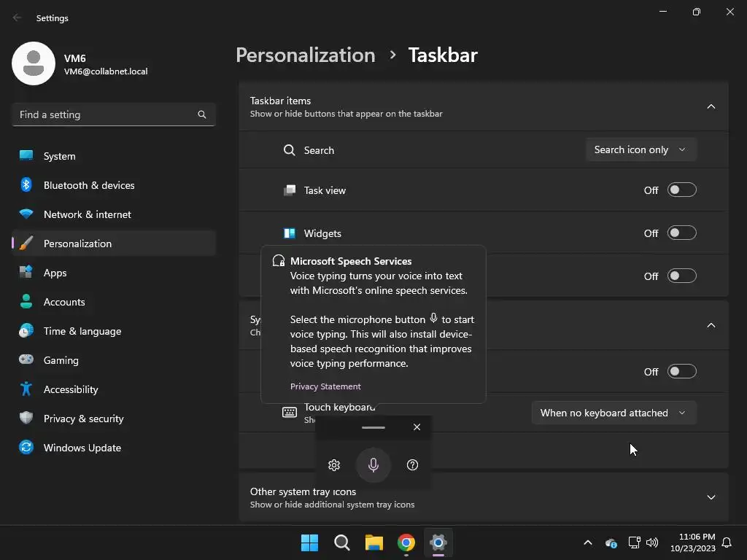Open Google Chrome from the taskbar
747x560 pixels.
(x=406, y=542)
